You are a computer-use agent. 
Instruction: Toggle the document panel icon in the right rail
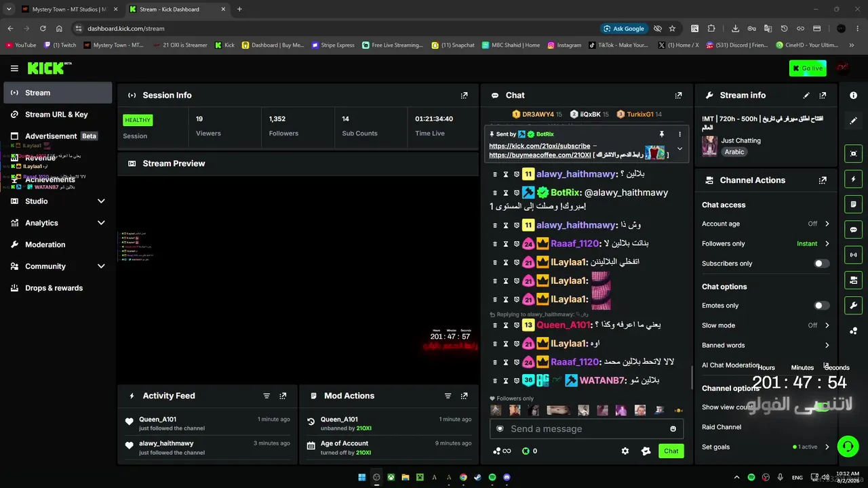(x=854, y=204)
